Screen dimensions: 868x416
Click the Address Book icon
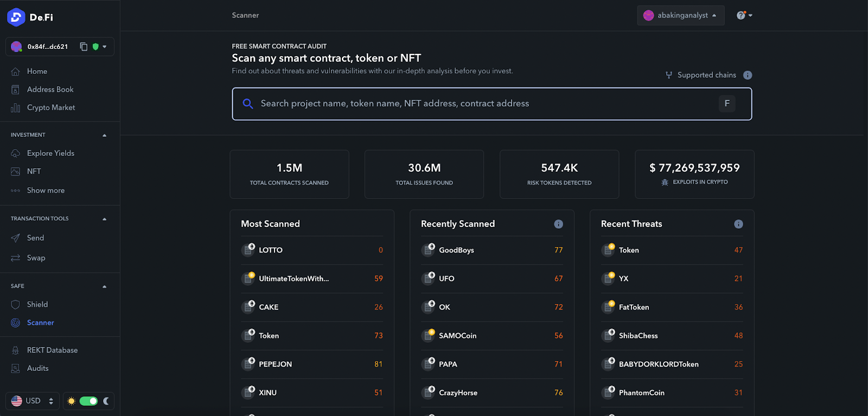pos(16,90)
